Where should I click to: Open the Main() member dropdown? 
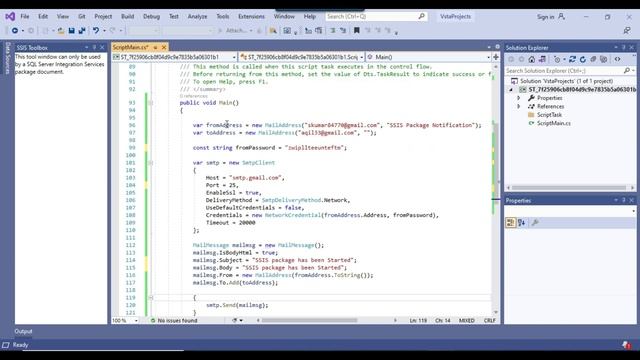(x=488, y=58)
